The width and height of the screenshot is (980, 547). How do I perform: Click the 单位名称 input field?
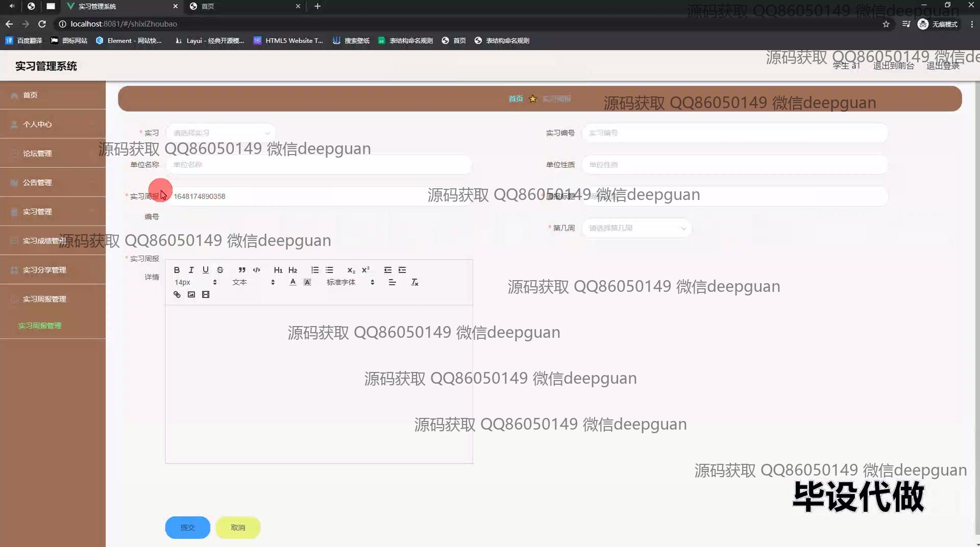pos(319,165)
